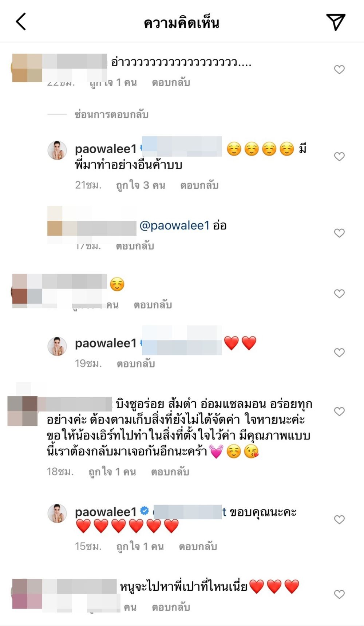Open paowalee1 avatar on the 15ชม. reply
Viewport: 364px width, 626px height.
57,513
